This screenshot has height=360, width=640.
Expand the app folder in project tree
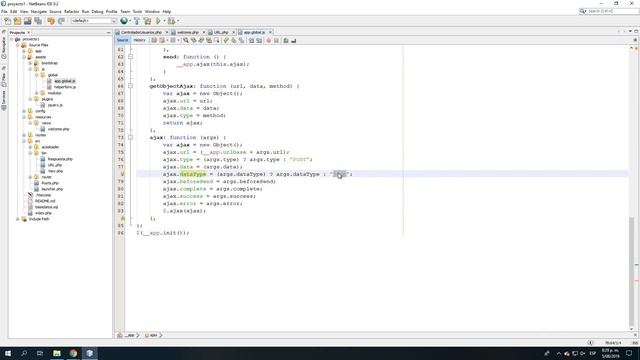coord(24,51)
